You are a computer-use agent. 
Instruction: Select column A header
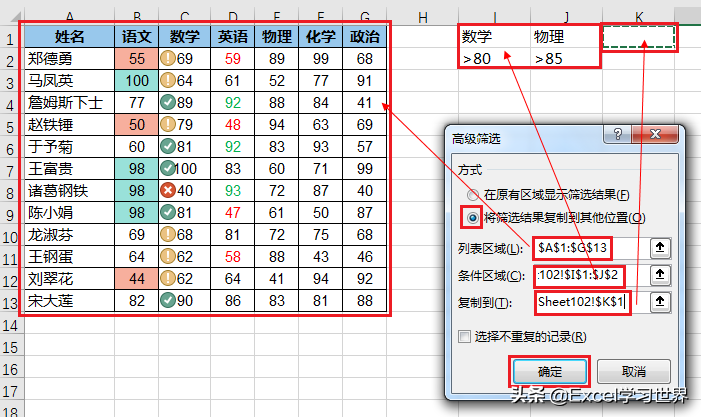coord(69,17)
